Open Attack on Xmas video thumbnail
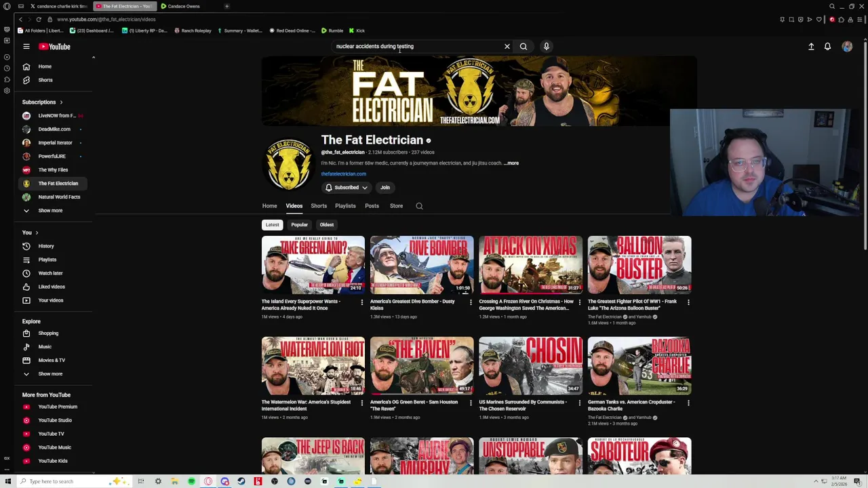This screenshot has width=868, height=488. 530,265
